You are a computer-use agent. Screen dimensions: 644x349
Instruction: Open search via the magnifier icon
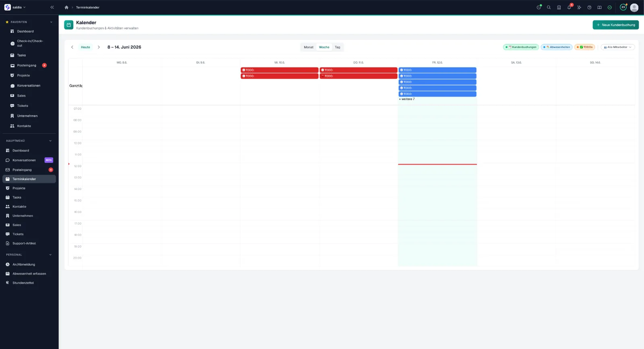pyautogui.click(x=549, y=7)
